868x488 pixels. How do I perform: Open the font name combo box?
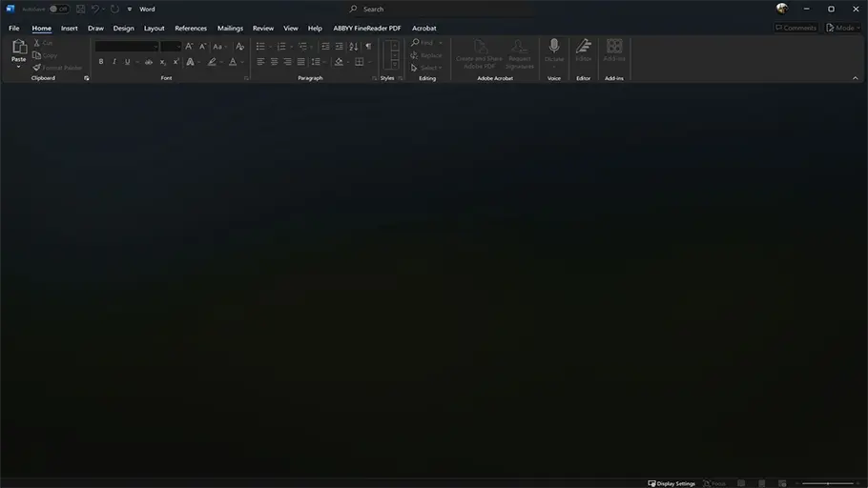click(x=126, y=46)
